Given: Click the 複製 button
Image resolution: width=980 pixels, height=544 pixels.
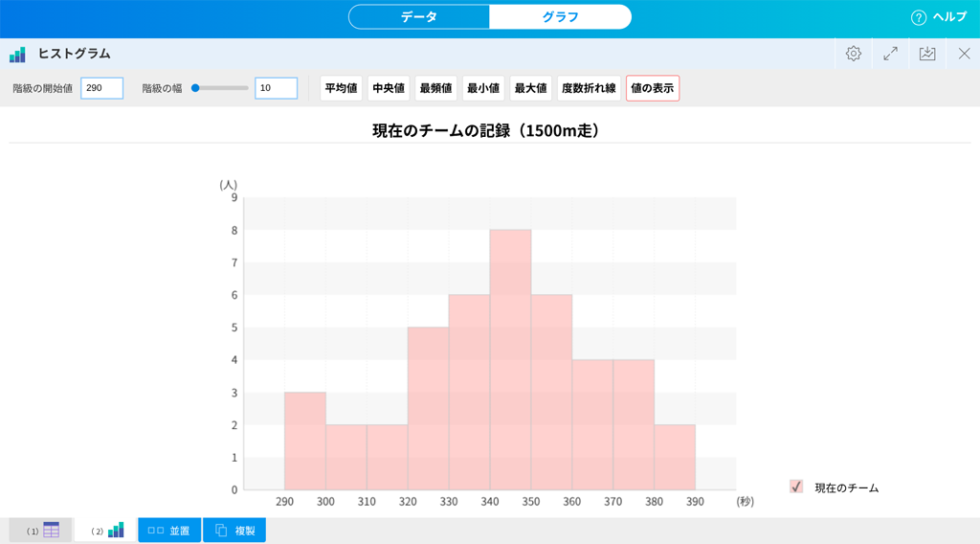Looking at the screenshot, I should pos(234,531).
